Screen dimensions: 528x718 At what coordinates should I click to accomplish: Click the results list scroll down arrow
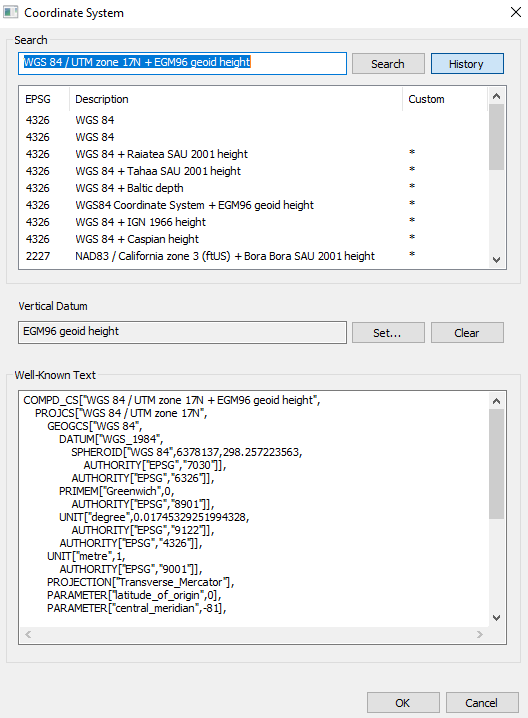pos(496,260)
